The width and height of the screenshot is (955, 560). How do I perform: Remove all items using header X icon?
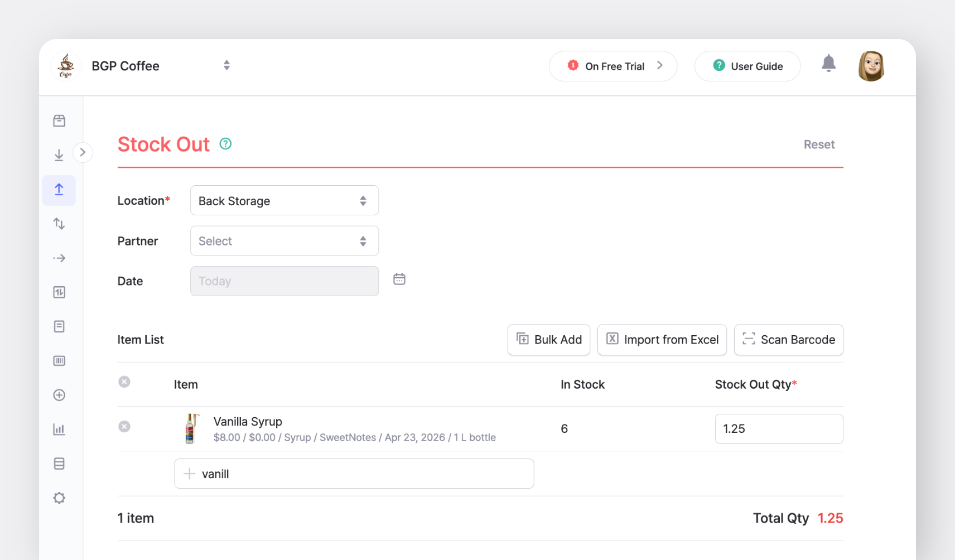124,382
